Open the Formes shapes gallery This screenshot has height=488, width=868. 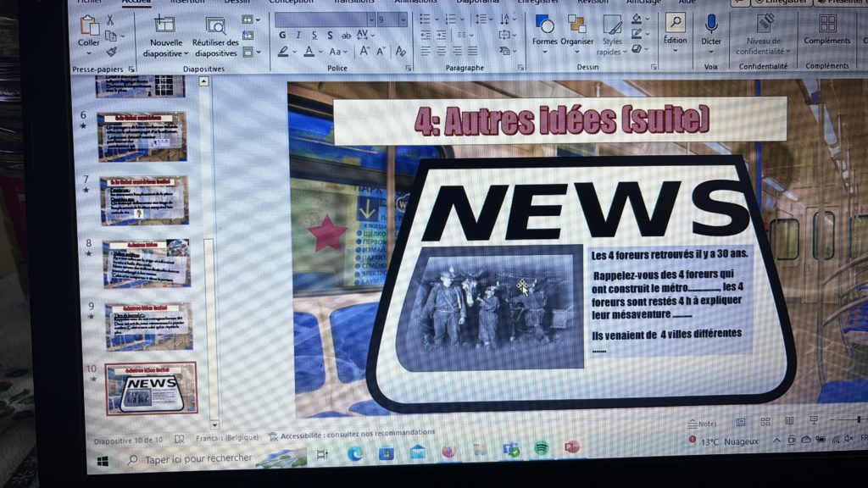click(x=544, y=25)
